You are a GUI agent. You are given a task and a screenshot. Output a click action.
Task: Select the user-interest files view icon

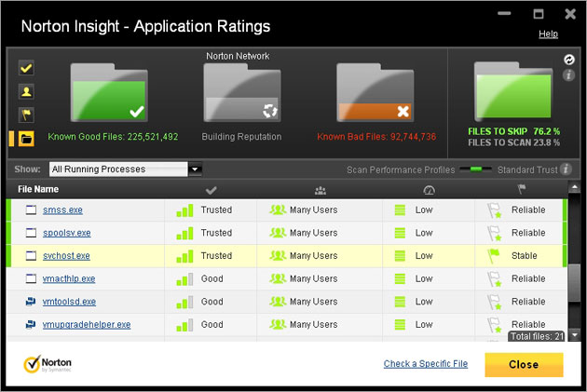[26, 91]
